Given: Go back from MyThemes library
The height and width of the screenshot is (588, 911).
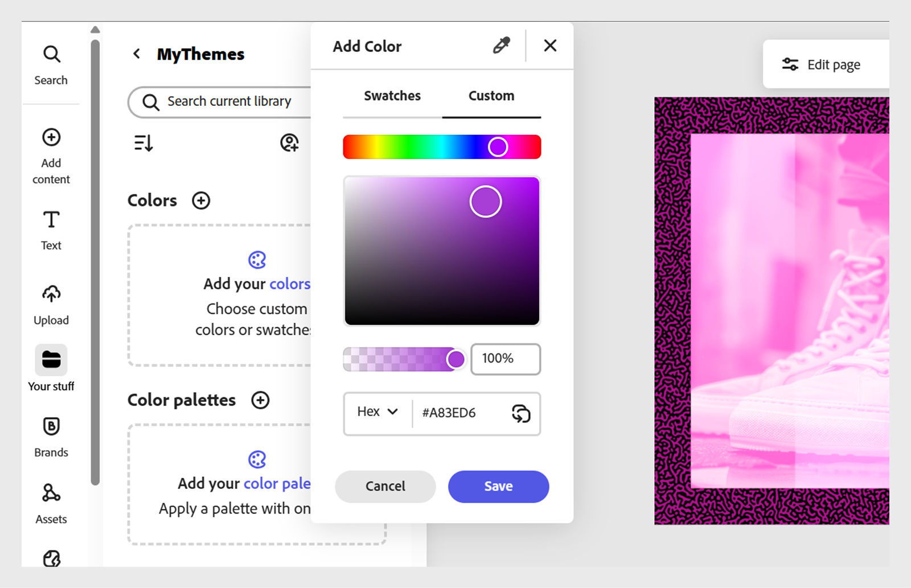Looking at the screenshot, I should pos(137,54).
